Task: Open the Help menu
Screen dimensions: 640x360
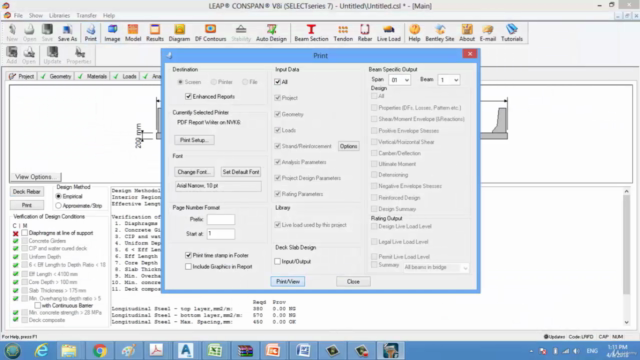Action: (x=109, y=16)
